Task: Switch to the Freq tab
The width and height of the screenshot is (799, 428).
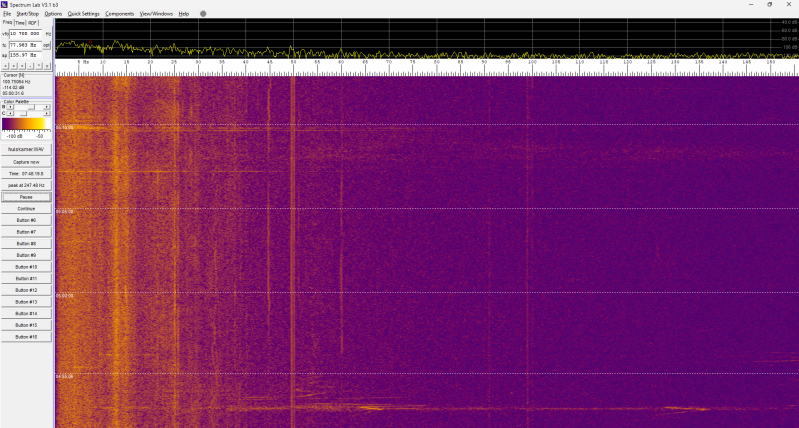Action: pyautogui.click(x=8, y=22)
